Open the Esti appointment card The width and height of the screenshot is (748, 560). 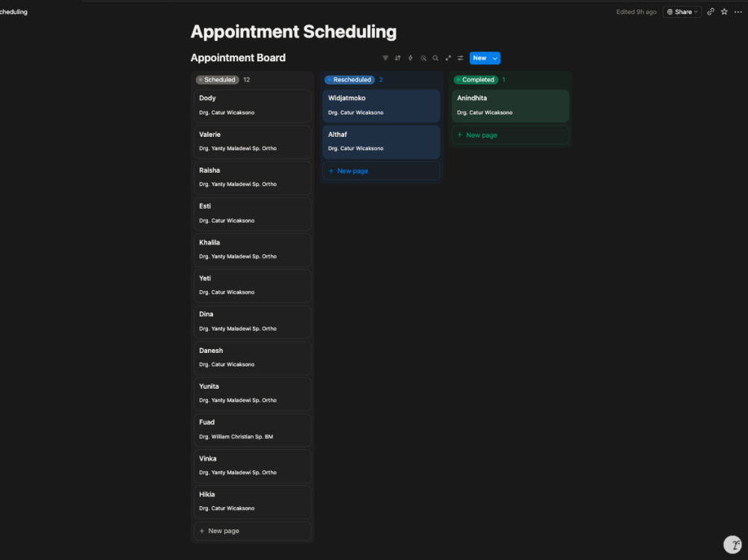(x=253, y=214)
